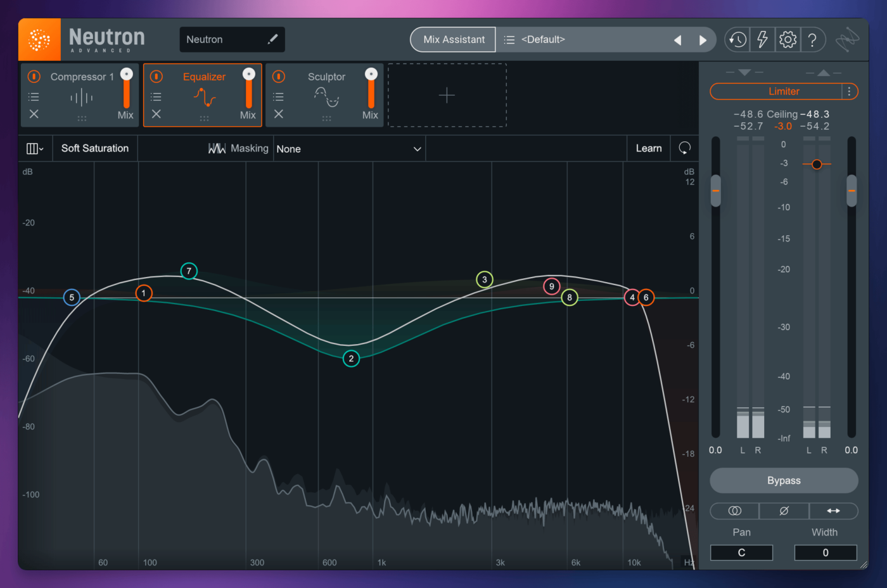Select the Sculptor module tab

click(324, 95)
